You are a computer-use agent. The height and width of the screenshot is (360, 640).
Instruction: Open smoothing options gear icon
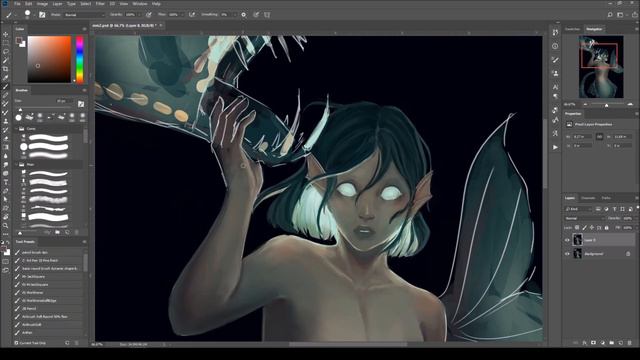(244, 15)
